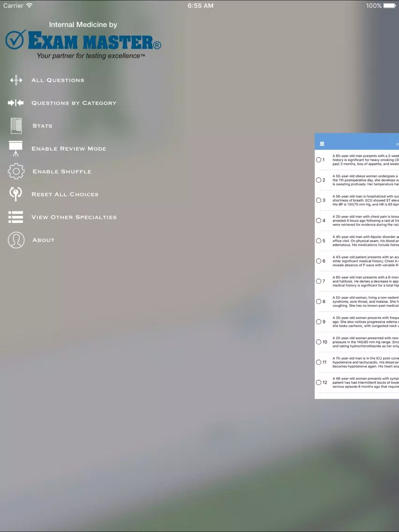The height and width of the screenshot is (532, 399).
Task: Tap the Exam Master checkmark logo
Action: click(15, 40)
